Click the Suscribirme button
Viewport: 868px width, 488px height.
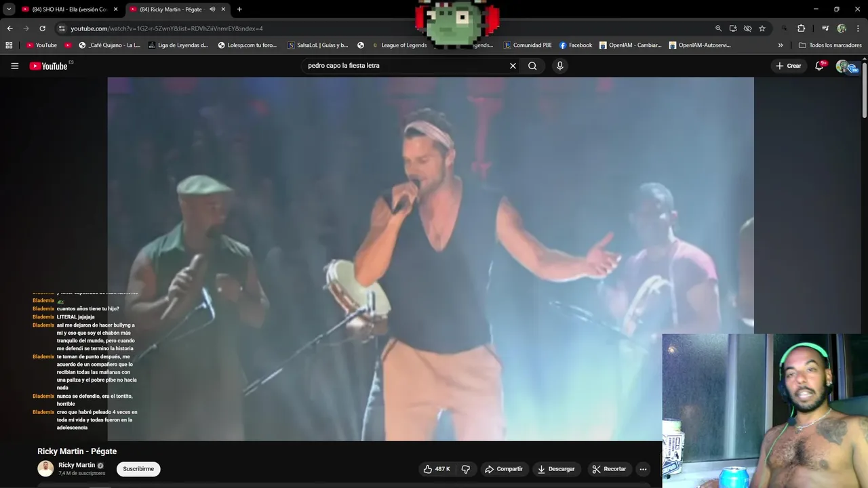click(138, 469)
